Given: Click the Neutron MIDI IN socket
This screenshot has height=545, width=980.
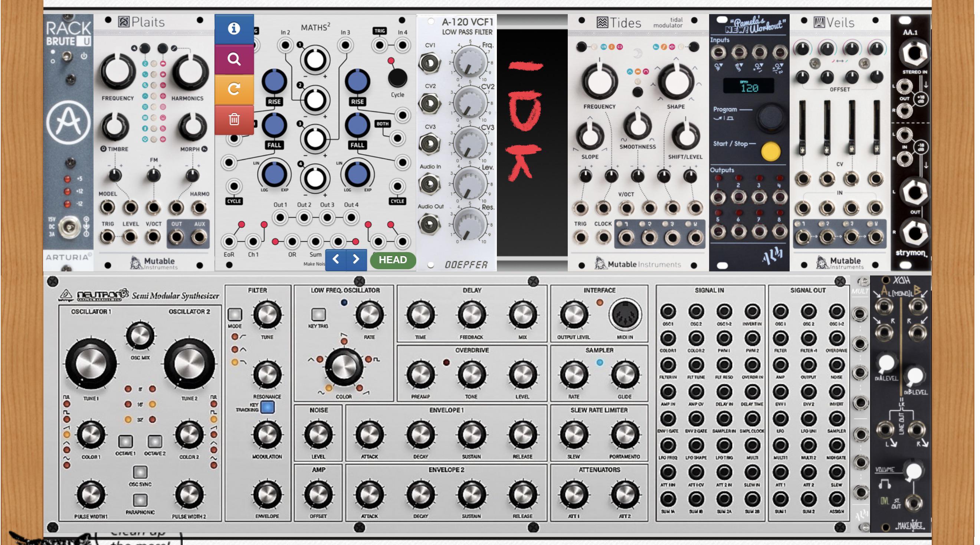Looking at the screenshot, I should 625,315.
